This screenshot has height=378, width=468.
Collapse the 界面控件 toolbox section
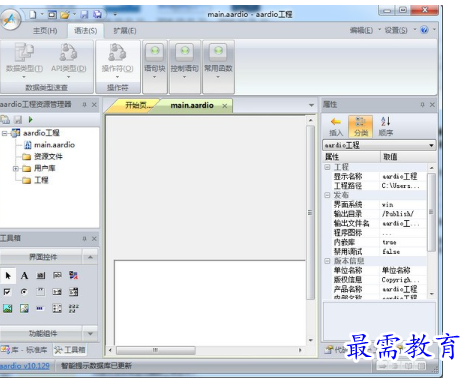90,257
